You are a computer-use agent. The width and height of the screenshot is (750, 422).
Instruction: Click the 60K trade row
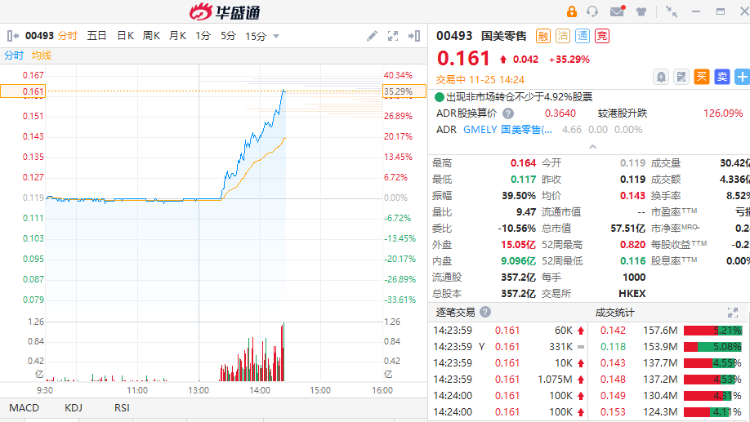[x=508, y=331]
